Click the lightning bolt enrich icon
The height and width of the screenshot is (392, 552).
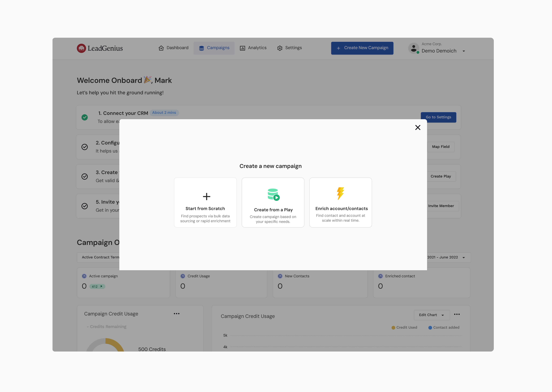tap(340, 193)
